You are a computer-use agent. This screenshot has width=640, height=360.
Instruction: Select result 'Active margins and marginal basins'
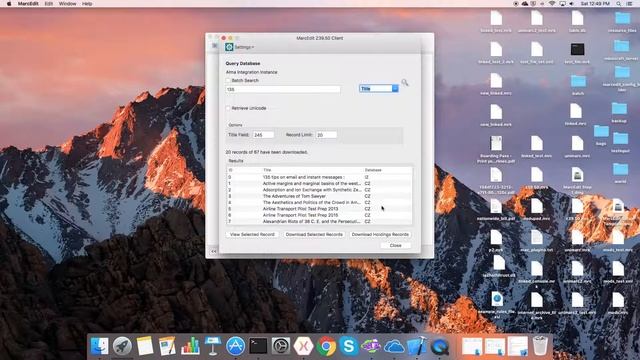pos(319,184)
